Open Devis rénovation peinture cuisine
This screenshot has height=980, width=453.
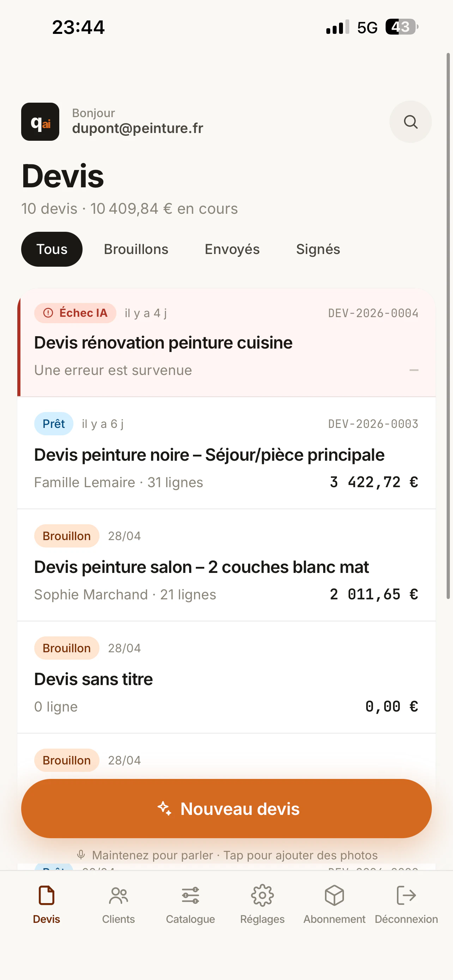click(x=226, y=343)
